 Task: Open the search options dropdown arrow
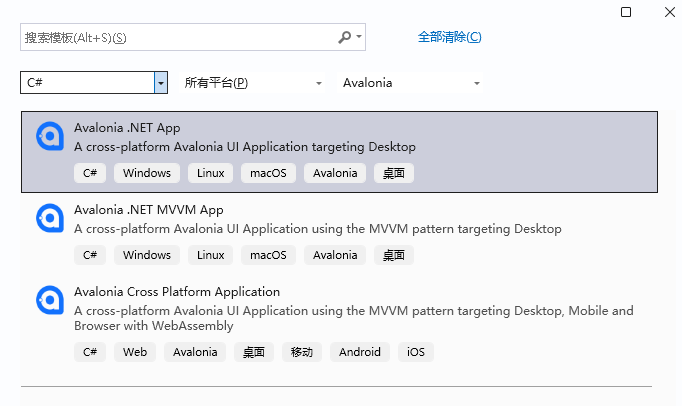coord(359,37)
